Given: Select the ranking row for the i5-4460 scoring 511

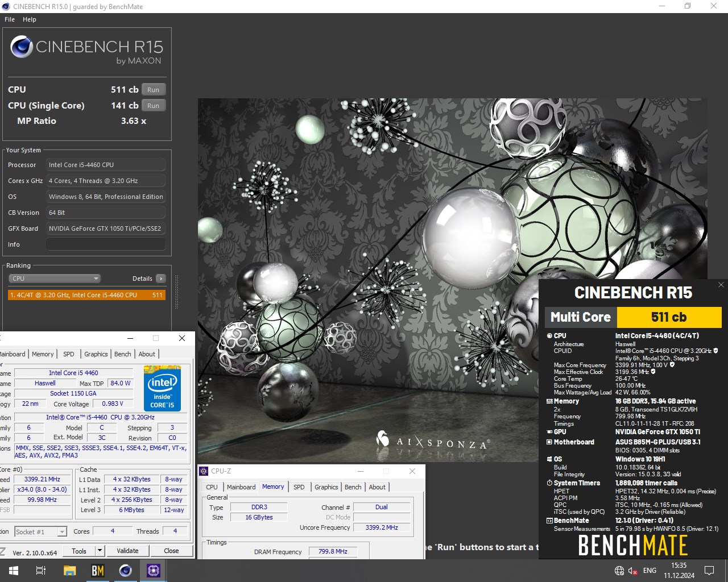Looking at the screenshot, I should pos(86,295).
